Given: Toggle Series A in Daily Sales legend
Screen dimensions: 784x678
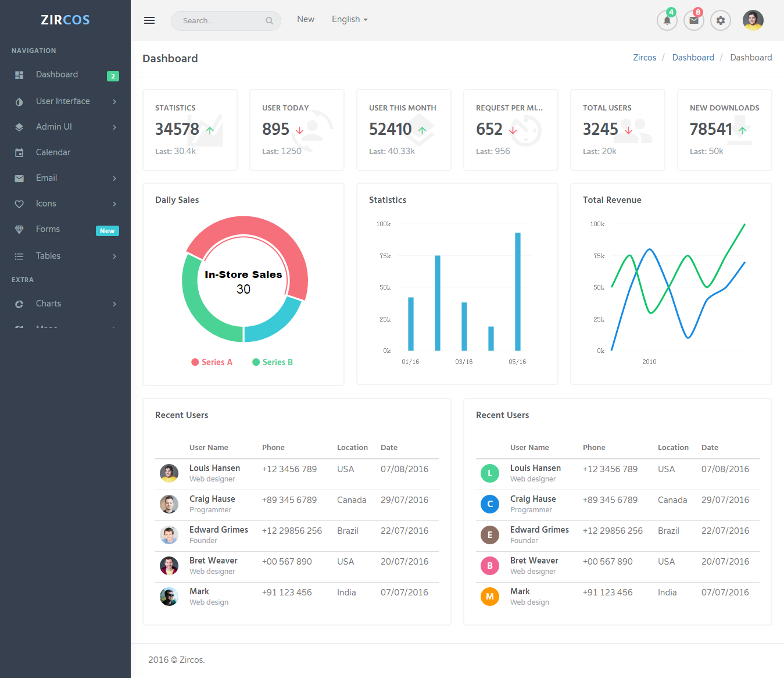Looking at the screenshot, I should (212, 362).
